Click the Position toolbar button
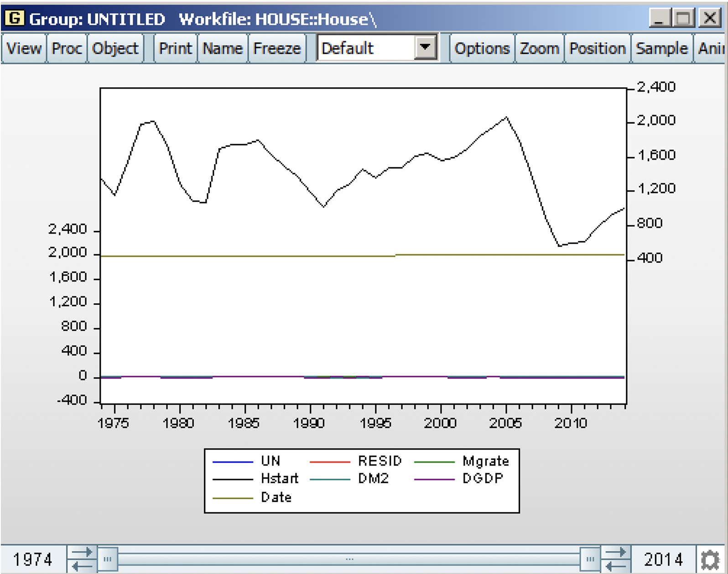This screenshot has height=574, width=728. tap(598, 48)
